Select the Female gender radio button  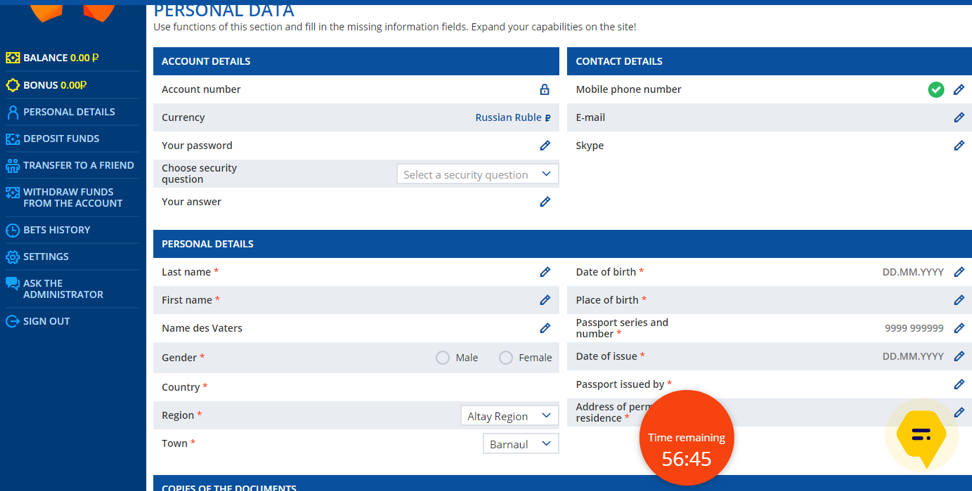506,358
